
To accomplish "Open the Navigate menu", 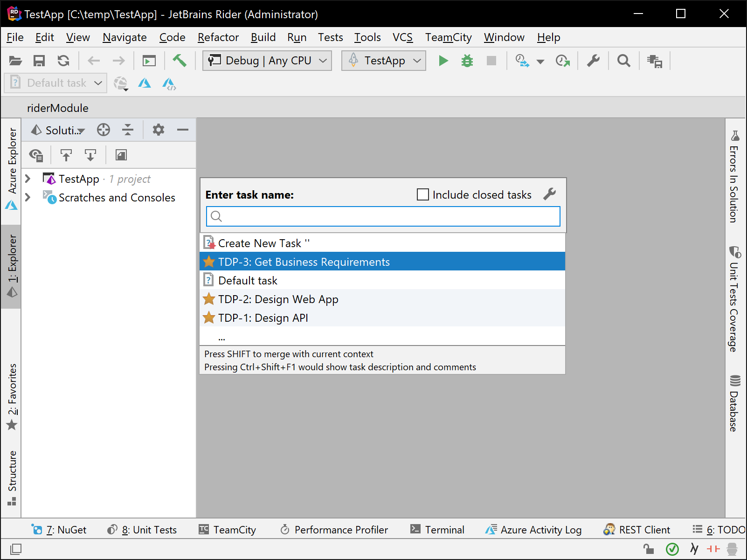I will [x=124, y=37].
